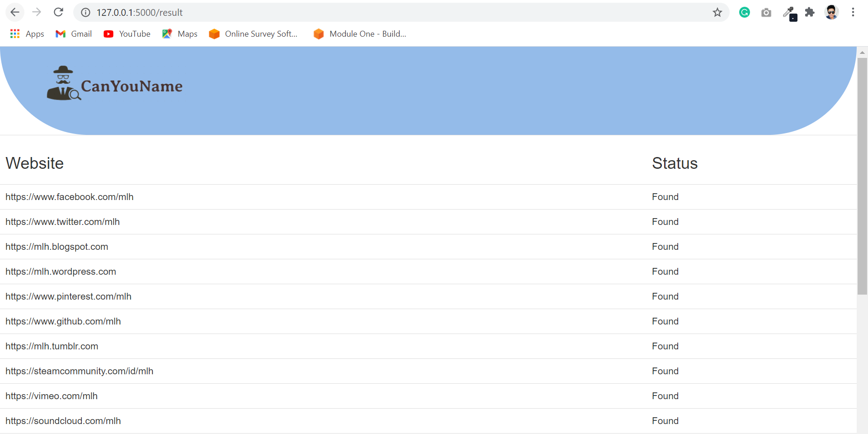Select the mlh.tumblr.com URL text
Viewport: 868px width, 434px height.
pos(52,346)
